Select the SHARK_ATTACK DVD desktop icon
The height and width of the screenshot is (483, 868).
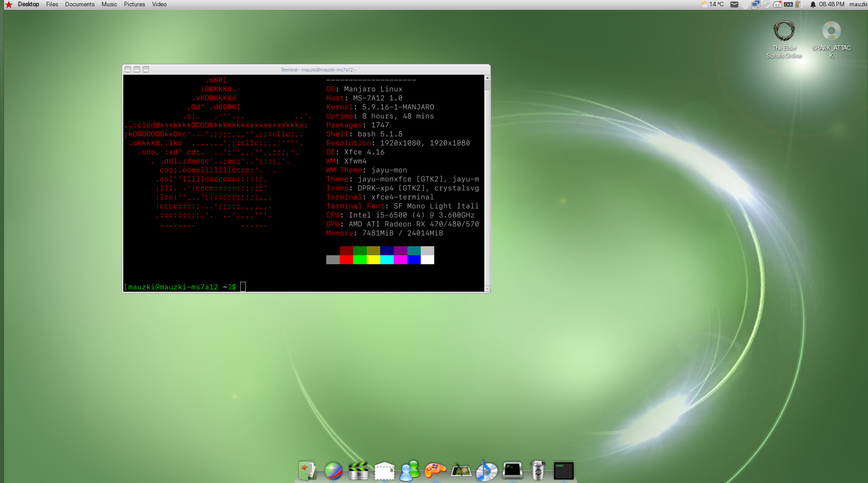click(831, 40)
